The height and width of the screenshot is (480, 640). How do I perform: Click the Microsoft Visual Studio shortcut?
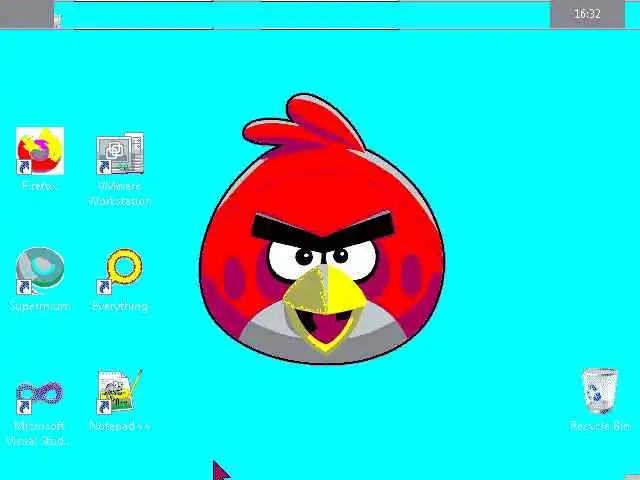tap(40, 397)
